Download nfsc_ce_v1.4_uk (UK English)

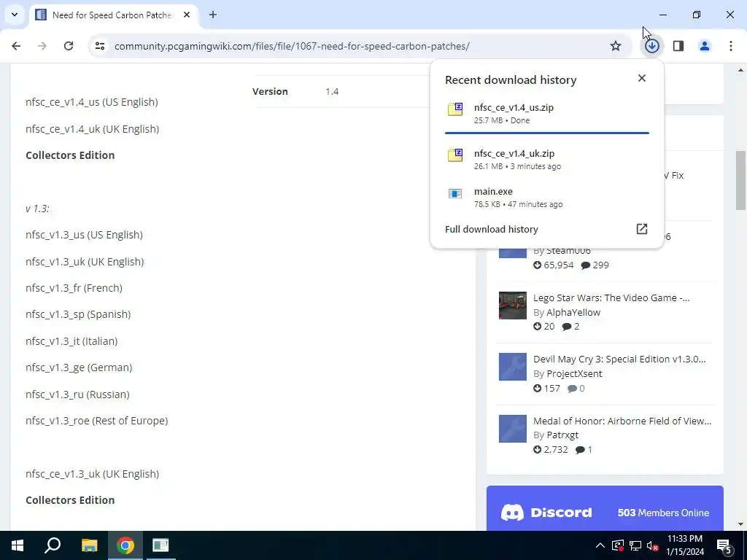(x=92, y=129)
